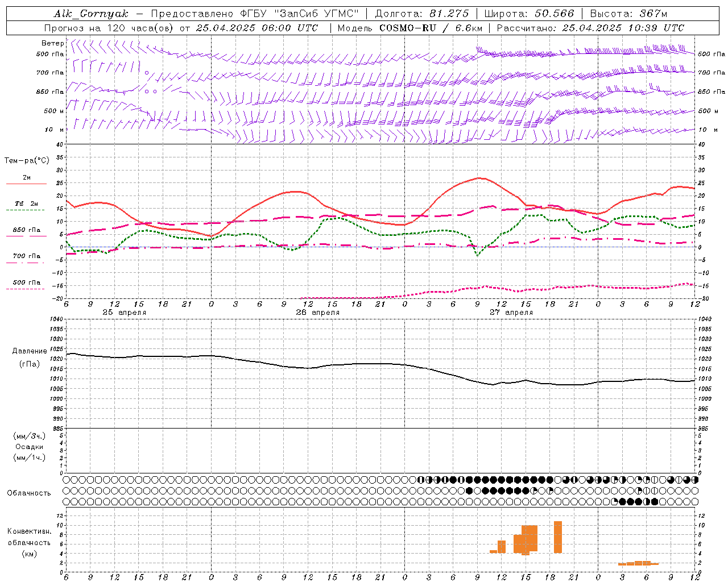Click the (гПа) pressure unit label
Viewport: 728px width, 582px height.
click(x=29, y=364)
